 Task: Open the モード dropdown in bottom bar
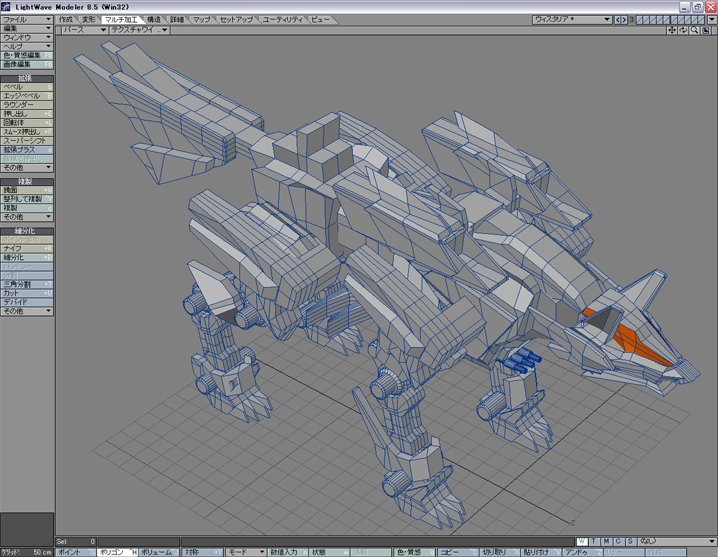tap(245, 552)
